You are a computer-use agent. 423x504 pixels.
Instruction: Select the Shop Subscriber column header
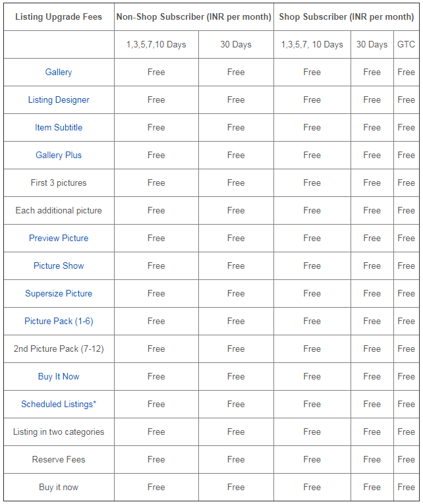pos(346,16)
